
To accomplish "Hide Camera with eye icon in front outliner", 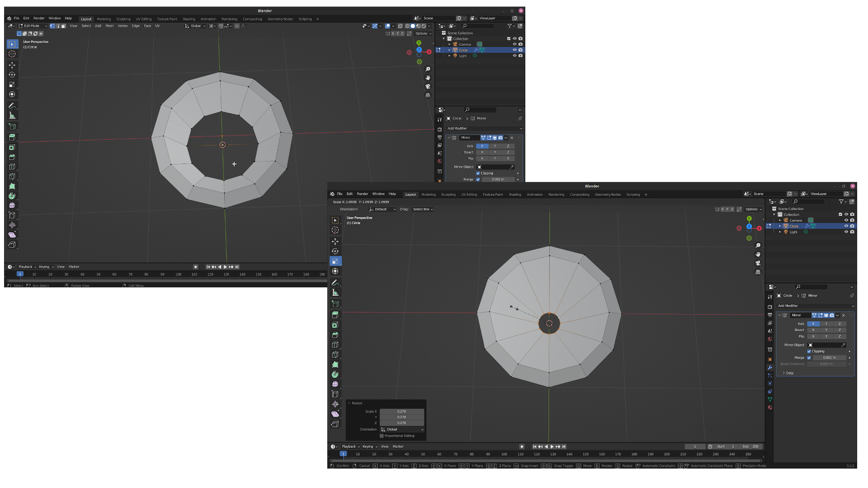I will [846, 220].
